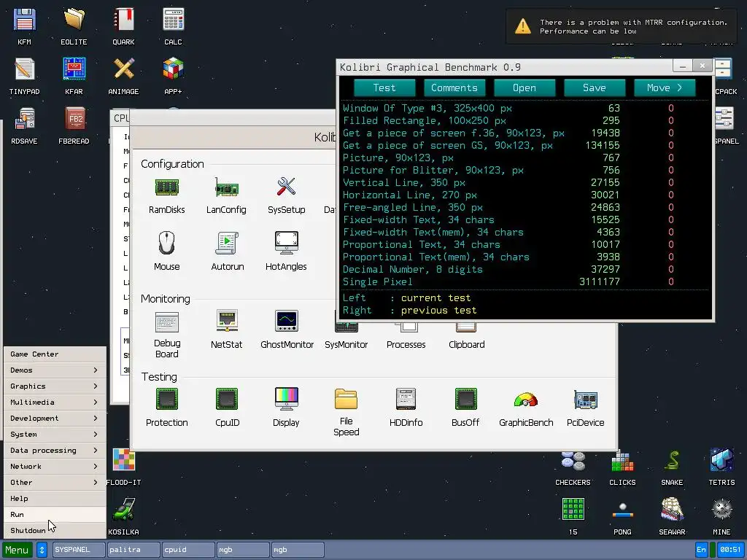Viewport: 747px width, 560px height.
Task: Switch to palitra taskbar item
Action: tap(133, 550)
